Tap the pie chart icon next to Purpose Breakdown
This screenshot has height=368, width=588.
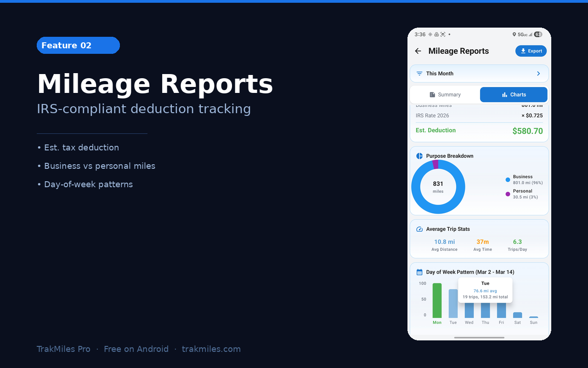[x=418, y=155]
